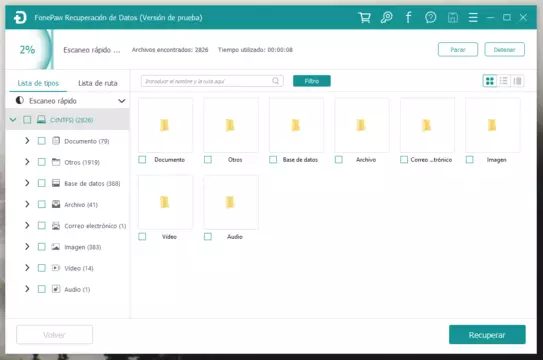Click the Volver button
The image size is (543, 360).
tap(54, 335)
